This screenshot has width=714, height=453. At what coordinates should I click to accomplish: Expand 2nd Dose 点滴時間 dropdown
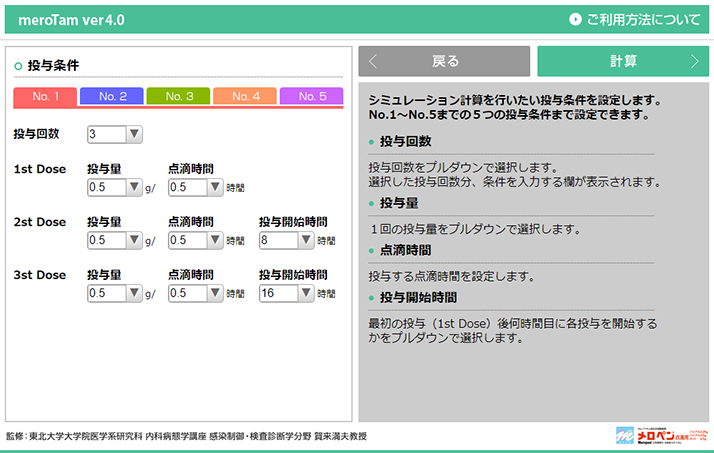pyautogui.click(x=196, y=240)
